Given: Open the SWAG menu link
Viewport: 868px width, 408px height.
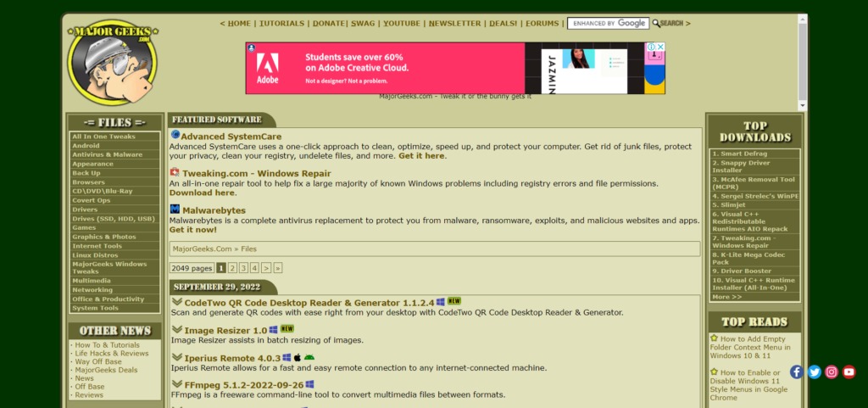Looking at the screenshot, I should (x=363, y=23).
